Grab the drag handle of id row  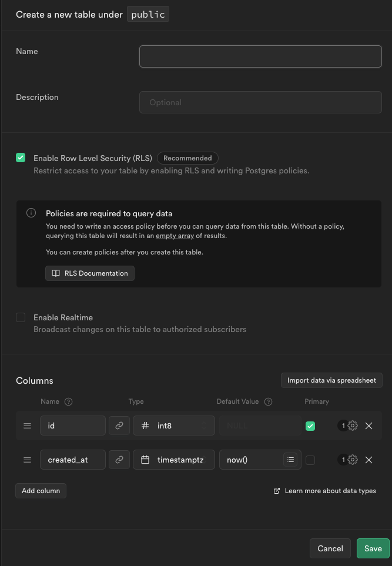(x=27, y=426)
